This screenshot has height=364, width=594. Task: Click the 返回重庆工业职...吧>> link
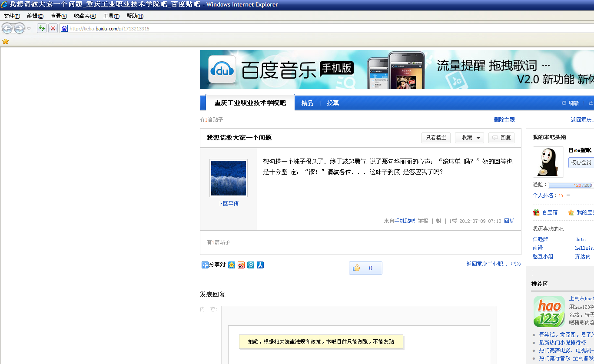coord(494,264)
